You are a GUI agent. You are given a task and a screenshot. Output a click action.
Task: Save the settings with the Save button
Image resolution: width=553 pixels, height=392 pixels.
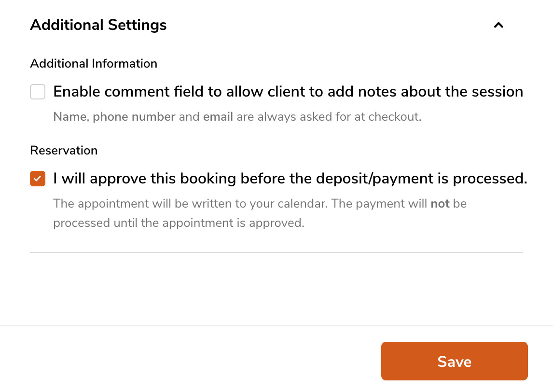[x=454, y=362]
